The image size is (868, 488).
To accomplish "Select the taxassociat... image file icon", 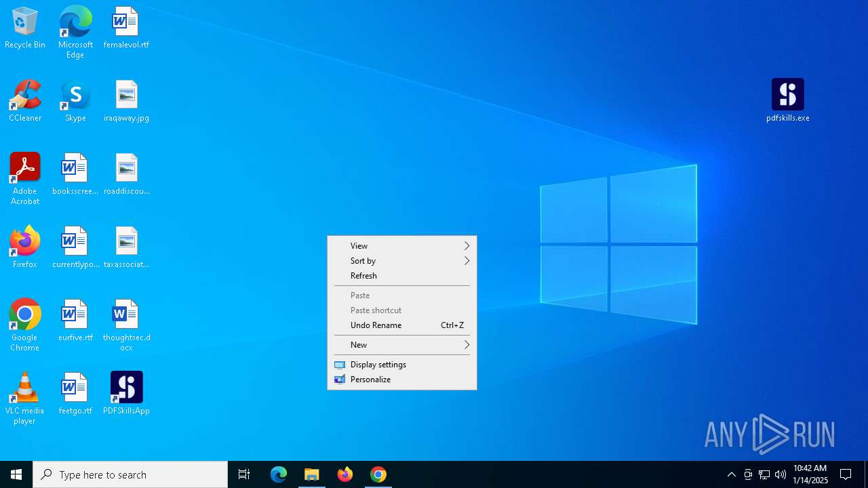I will pyautogui.click(x=126, y=248).
